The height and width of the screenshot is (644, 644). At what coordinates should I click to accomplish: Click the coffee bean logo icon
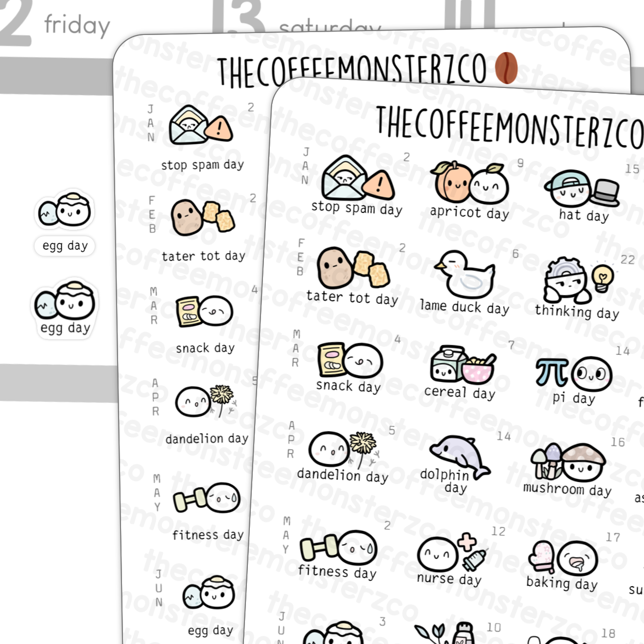pyautogui.click(x=506, y=68)
